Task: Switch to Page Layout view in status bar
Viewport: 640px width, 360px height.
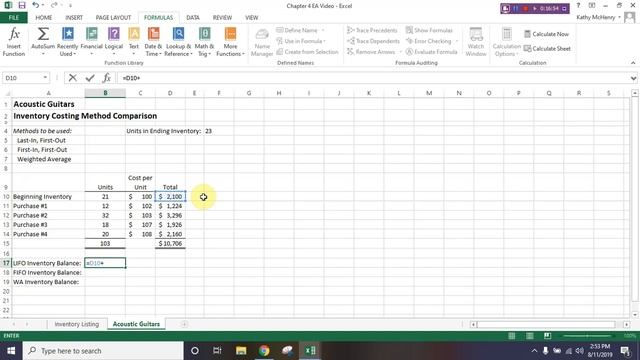Action: tap(529, 336)
